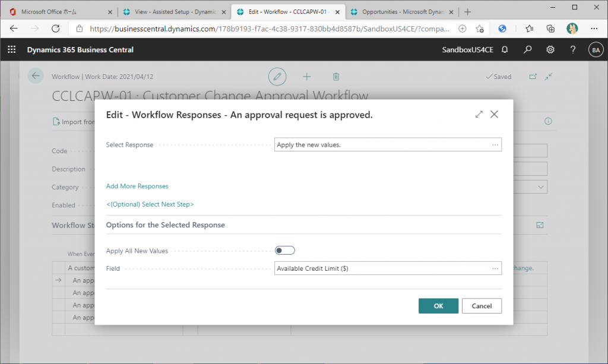Click the SandboxUS4CE environment label
The width and height of the screenshot is (608, 364).
coord(468,50)
